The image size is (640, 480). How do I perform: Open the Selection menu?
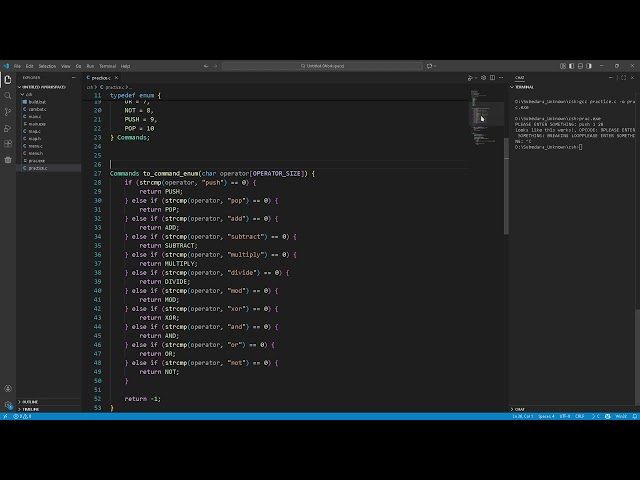pyautogui.click(x=47, y=66)
